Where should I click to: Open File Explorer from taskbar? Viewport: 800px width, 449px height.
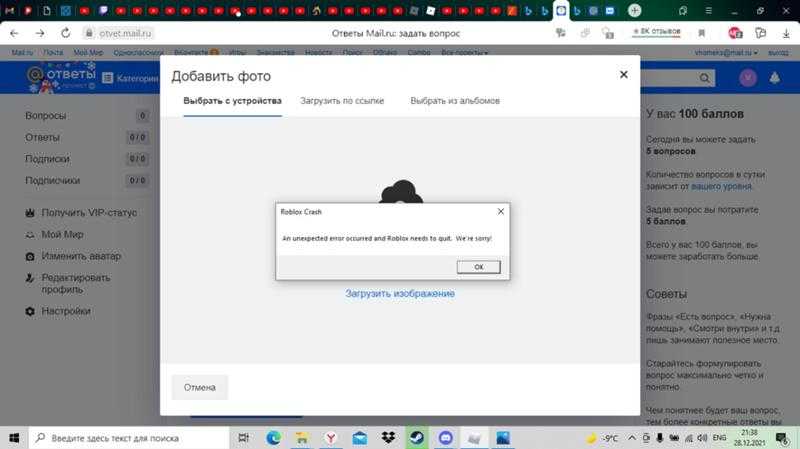coord(302,438)
